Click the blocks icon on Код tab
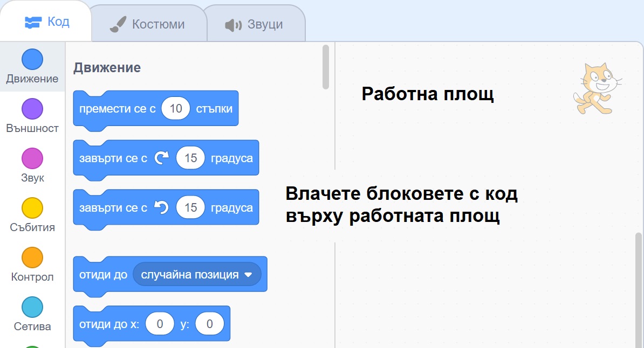 coord(33,22)
